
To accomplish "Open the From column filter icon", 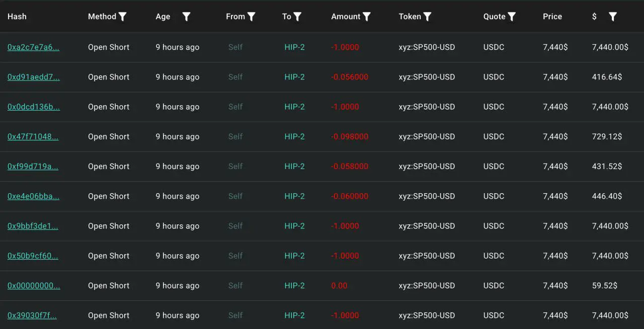I will 252,17.
